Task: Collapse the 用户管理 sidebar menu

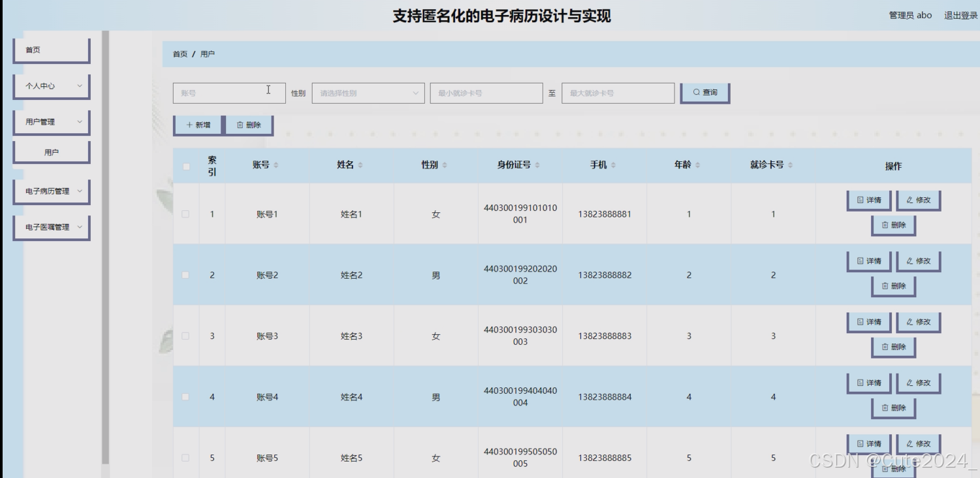Action: pyautogui.click(x=52, y=122)
